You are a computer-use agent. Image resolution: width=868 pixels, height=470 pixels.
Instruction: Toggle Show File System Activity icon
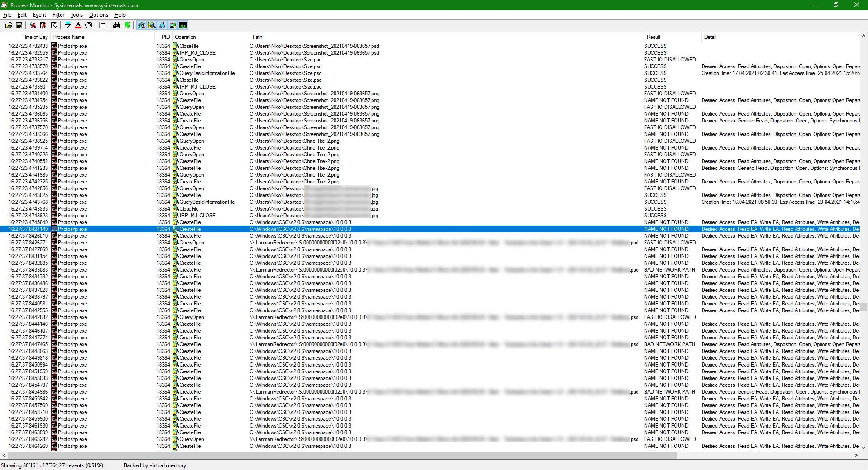coord(152,25)
